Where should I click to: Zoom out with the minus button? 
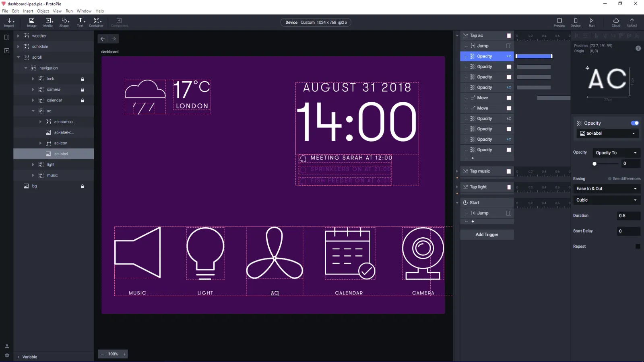102,354
